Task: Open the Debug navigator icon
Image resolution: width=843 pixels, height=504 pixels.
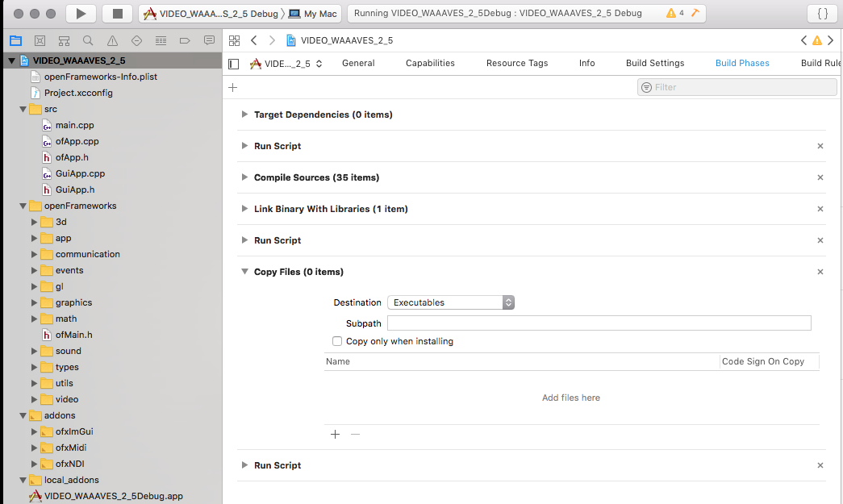Action: click(161, 40)
